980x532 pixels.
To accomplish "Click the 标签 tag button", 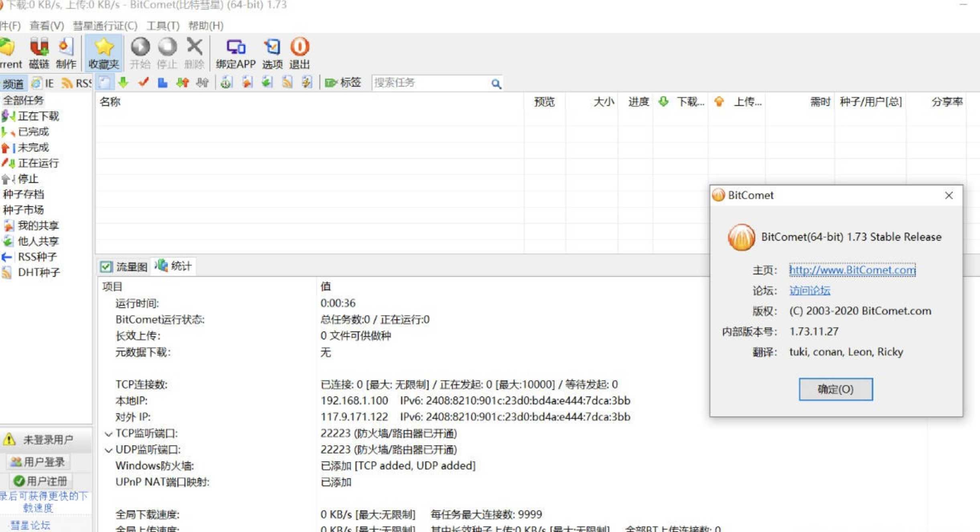I will click(x=343, y=83).
